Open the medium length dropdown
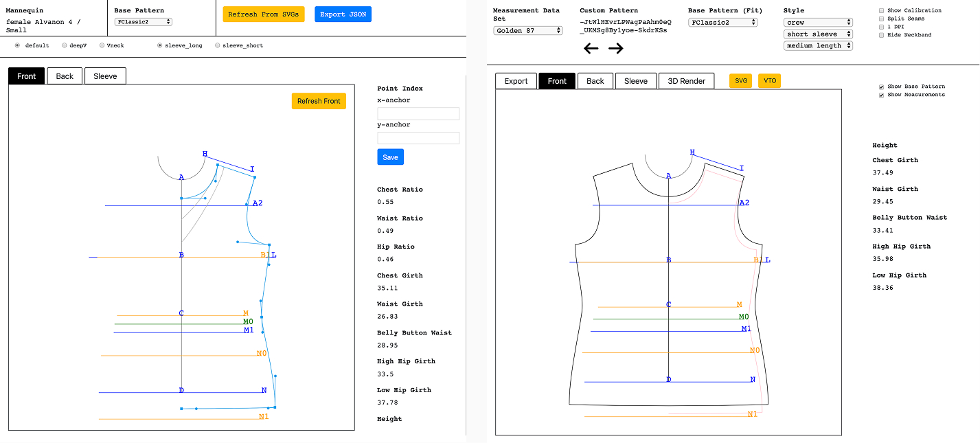Viewport: 980px width, 443px height. pyautogui.click(x=817, y=46)
